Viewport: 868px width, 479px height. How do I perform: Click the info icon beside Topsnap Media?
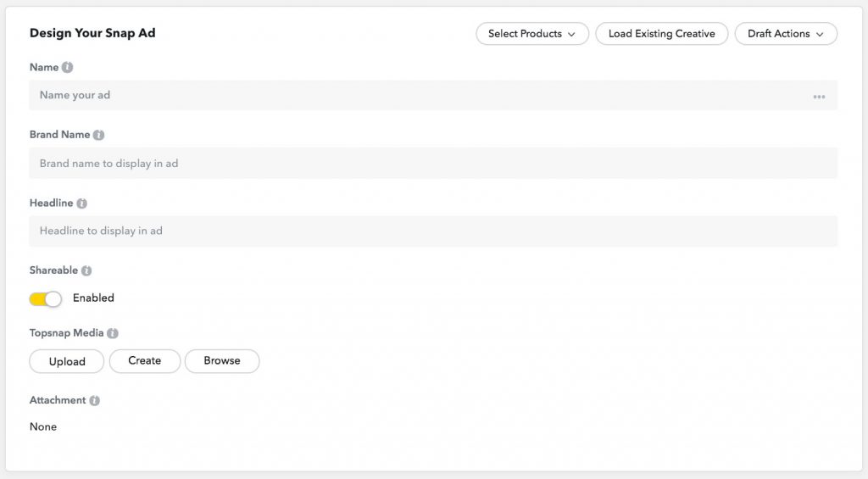pos(113,333)
